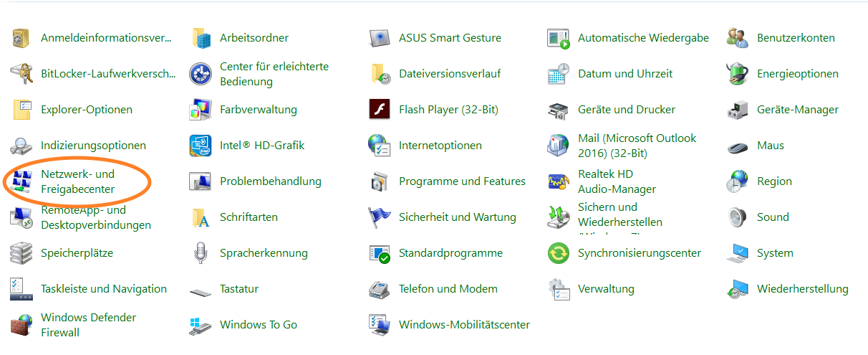Viewport: 868px width, 355px height.
Task: Open the Standardprogramme icon
Action: coord(380,253)
